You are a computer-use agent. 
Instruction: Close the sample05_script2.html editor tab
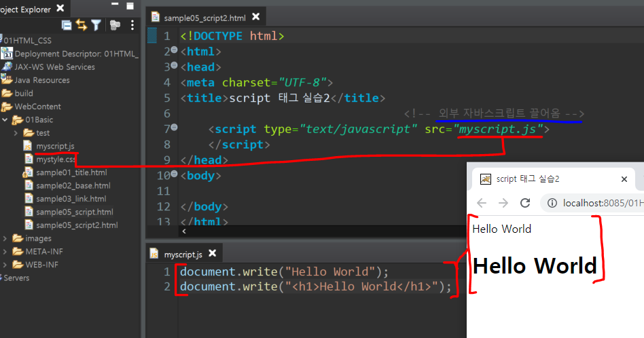(x=256, y=16)
